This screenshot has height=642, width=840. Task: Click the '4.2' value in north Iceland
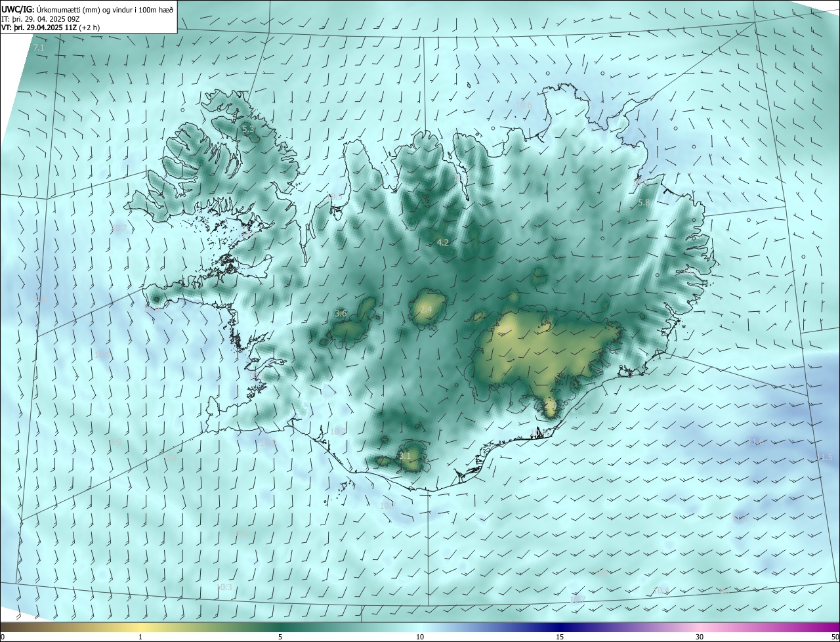pos(443,242)
